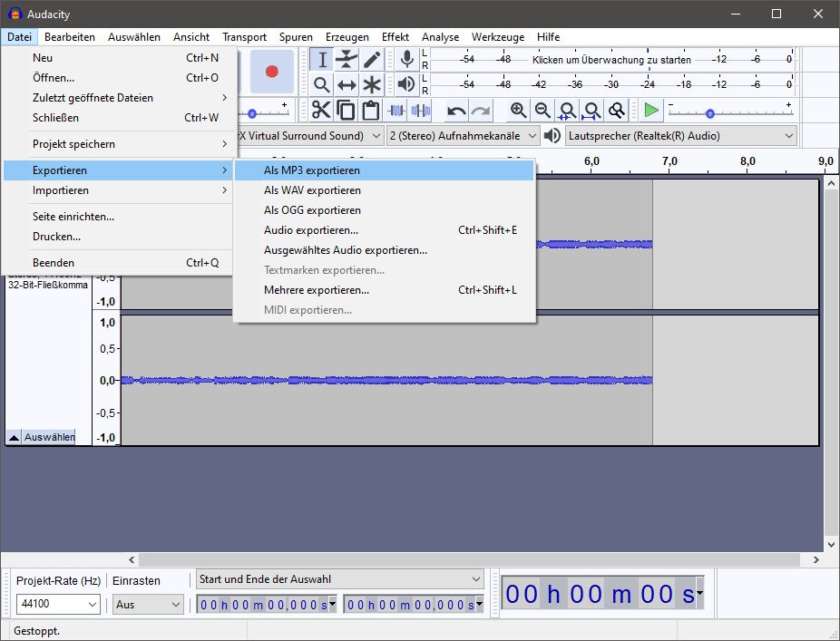840x641 pixels.
Task: Collapse the track using the triangle button
Action: tap(15, 437)
